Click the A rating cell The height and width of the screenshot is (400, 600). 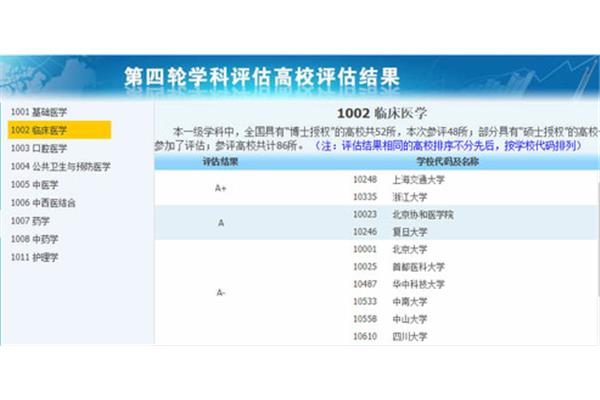click(221, 223)
